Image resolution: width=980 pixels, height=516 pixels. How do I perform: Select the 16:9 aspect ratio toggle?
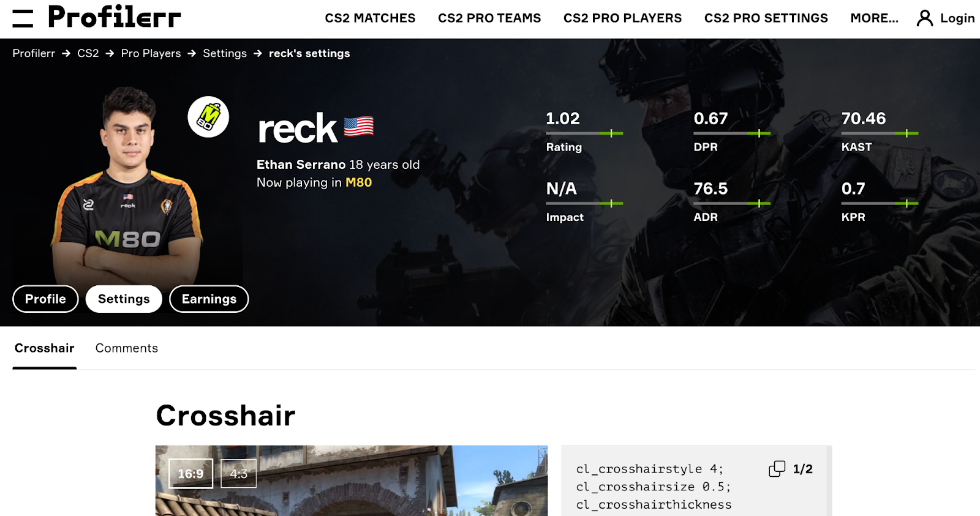tap(190, 474)
